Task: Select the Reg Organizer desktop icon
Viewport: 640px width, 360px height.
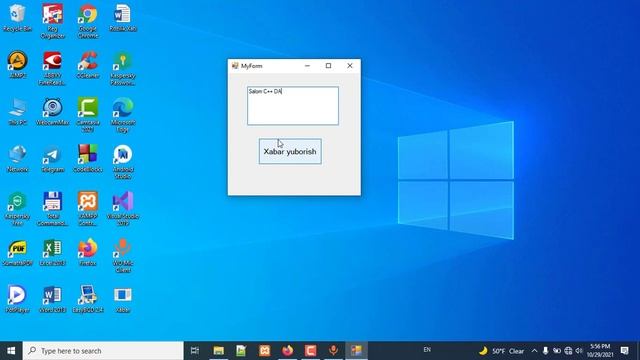Action: 53,21
